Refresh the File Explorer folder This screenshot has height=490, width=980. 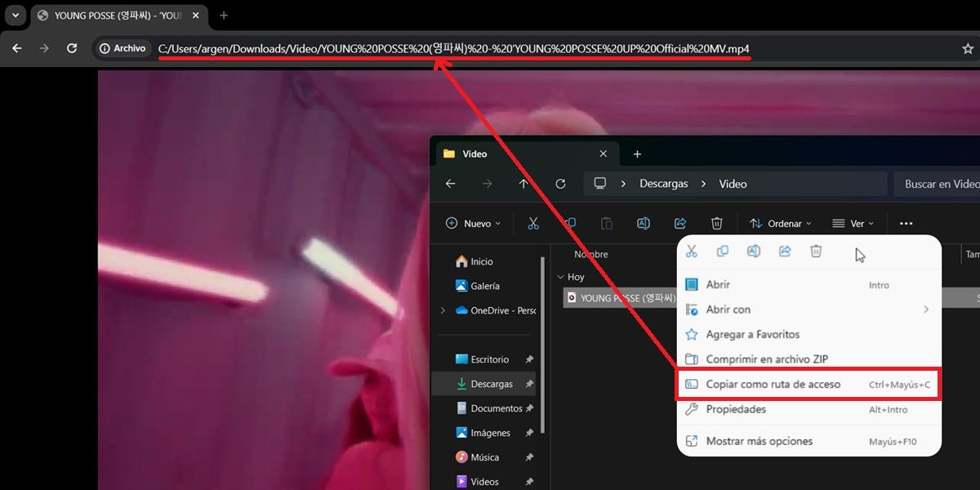(560, 184)
